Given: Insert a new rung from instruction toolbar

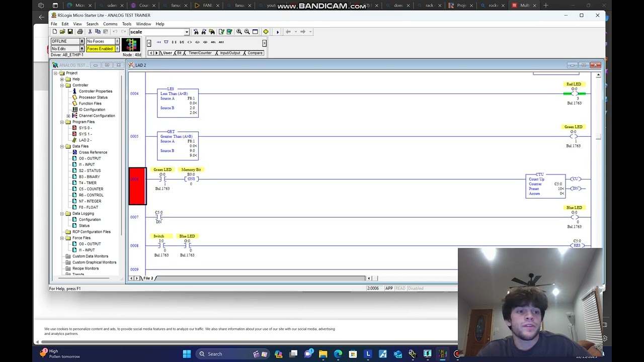Looking at the screenshot, I should [158, 42].
